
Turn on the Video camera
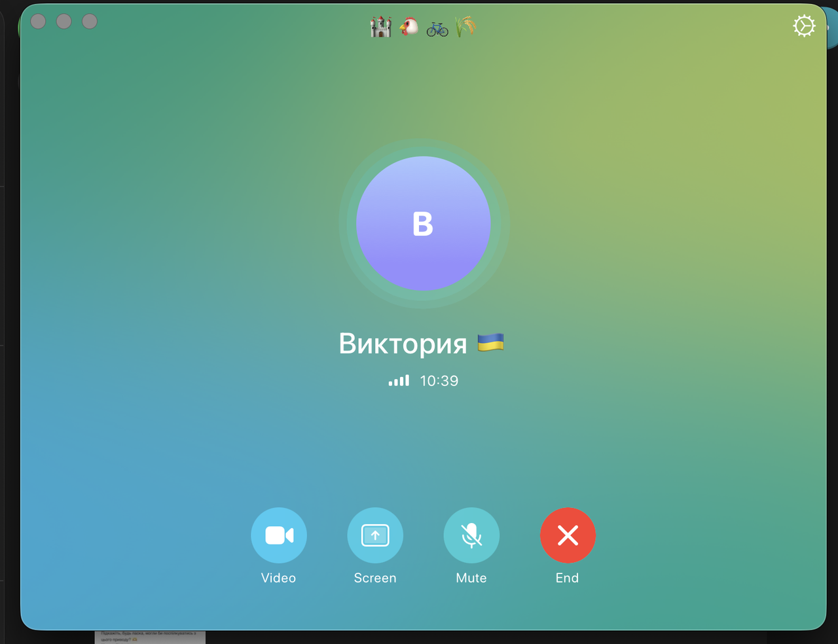pos(279,535)
